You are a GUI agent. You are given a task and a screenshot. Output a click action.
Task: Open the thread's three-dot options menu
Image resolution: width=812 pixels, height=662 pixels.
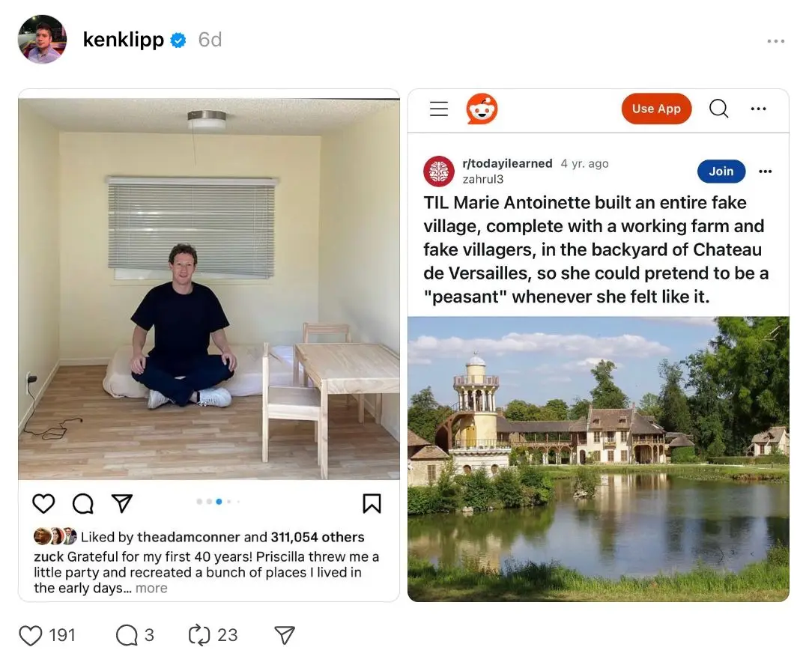pyautogui.click(x=776, y=41)
